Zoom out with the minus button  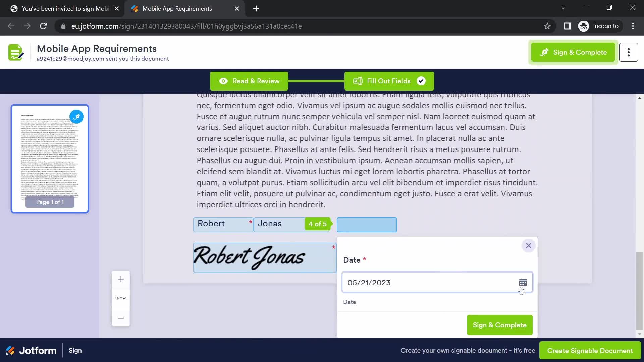(121, 318)
